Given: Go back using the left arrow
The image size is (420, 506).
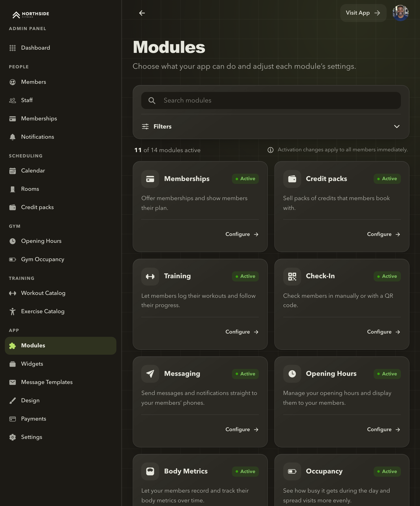Looking at the screenshot, I should pos(142,13).
